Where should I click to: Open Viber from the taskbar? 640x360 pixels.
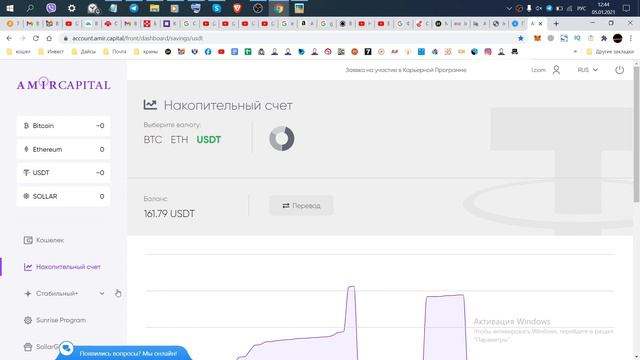pos(51,8)
